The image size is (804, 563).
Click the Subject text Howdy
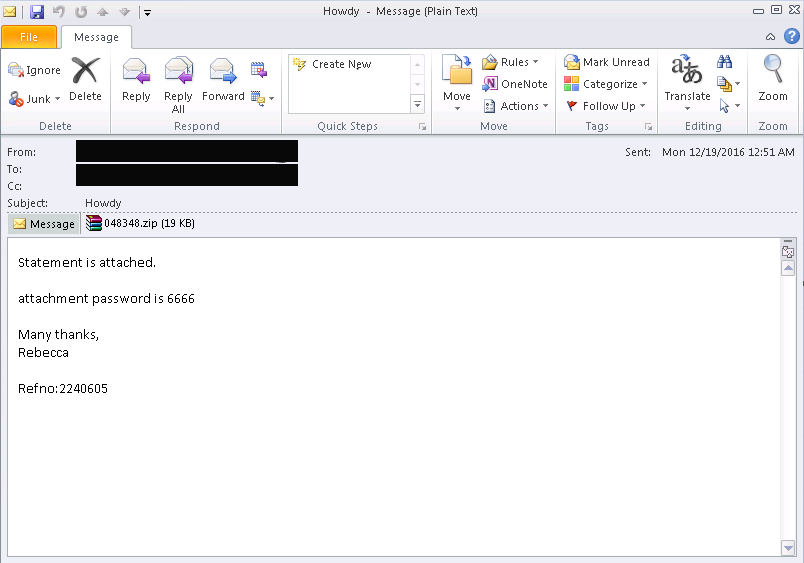(103, 203)
